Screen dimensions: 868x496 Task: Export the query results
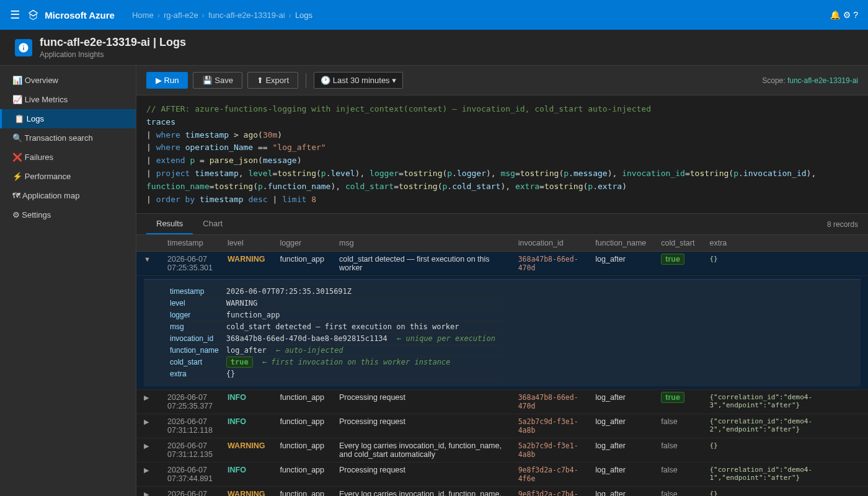(273, 80)
